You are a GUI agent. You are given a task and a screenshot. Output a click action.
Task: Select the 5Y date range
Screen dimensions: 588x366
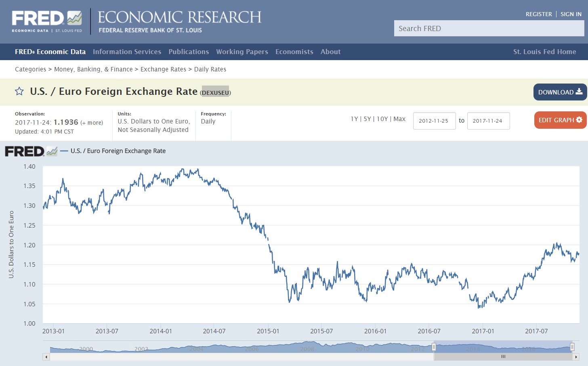tap(367, 119)
